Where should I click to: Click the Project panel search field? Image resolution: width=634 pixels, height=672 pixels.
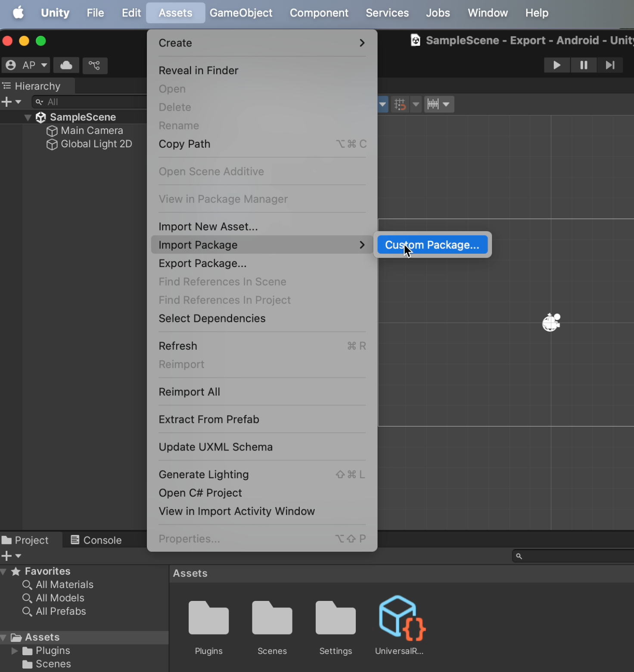(573, 556)
